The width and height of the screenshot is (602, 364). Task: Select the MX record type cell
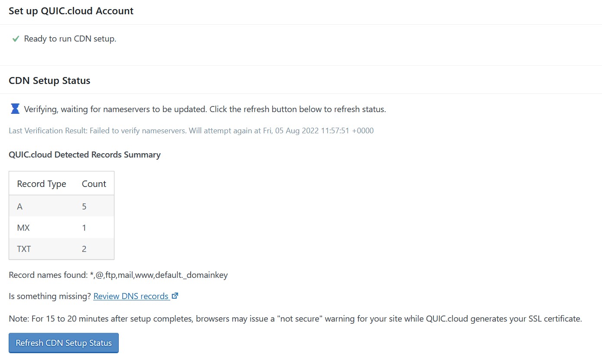[x=23, y=228]
